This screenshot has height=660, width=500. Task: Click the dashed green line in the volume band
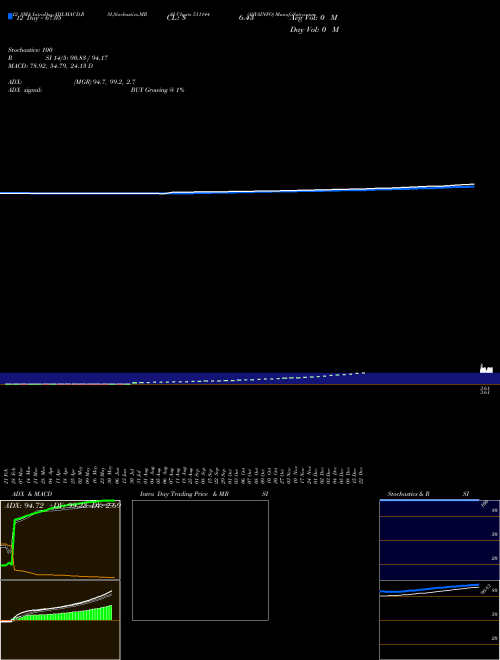pos(248,378)
